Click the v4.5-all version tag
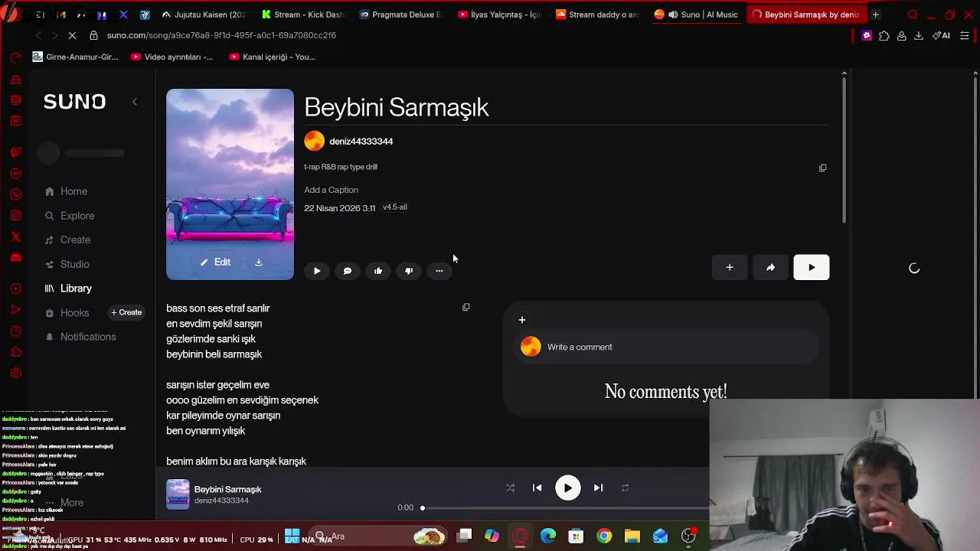This screenshot has height=551, width=980. [x=395, y=207]
